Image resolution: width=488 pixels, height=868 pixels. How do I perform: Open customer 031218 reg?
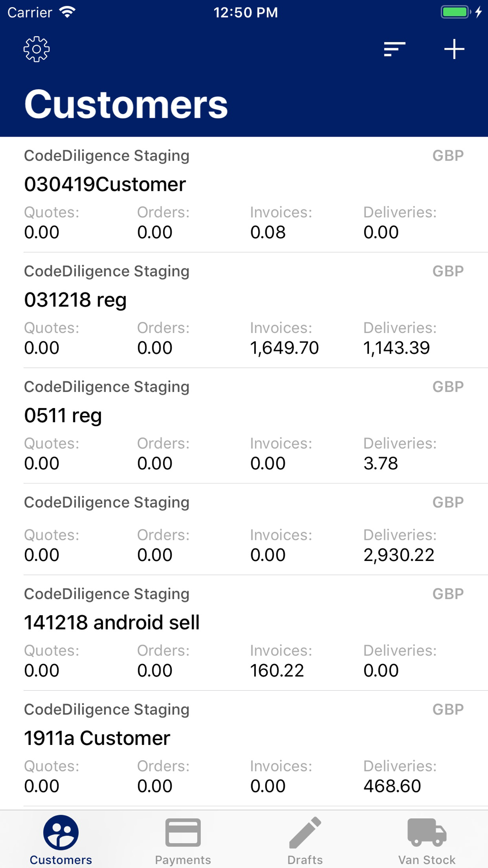point(76,300)
